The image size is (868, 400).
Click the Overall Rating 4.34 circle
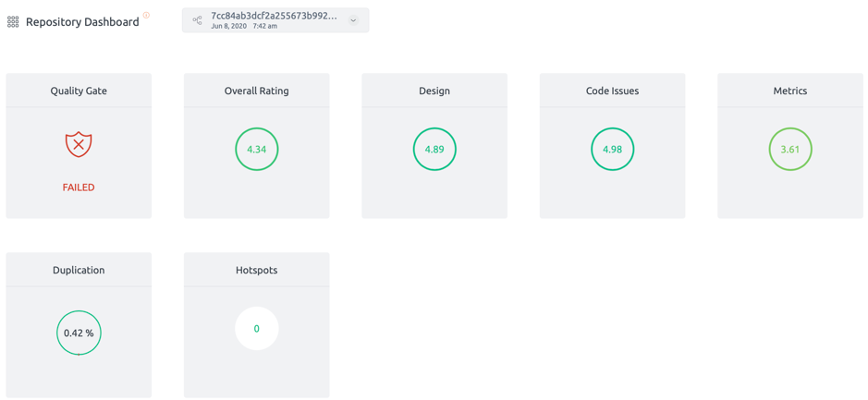click(256, 150)
